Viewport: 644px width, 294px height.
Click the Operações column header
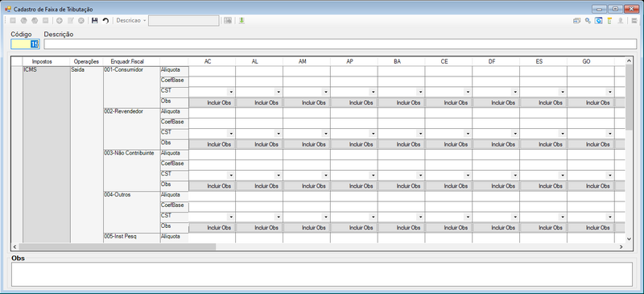click(87, 61)
